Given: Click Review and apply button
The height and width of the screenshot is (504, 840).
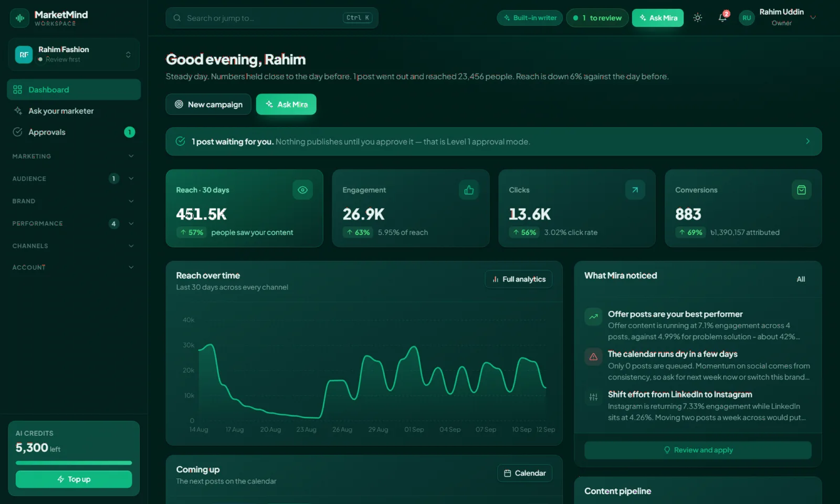Looking at the screenshot, I should click(x=698, y=450).
